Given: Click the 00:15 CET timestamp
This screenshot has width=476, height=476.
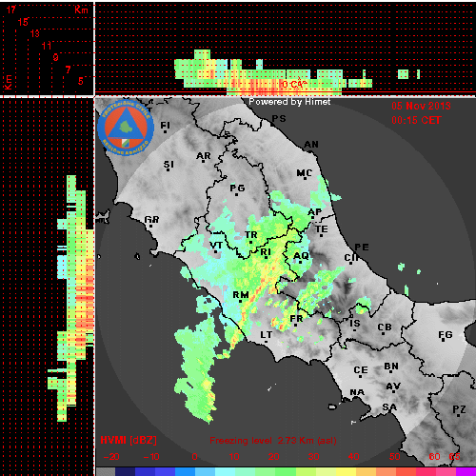Looking at the screenshot, I should [416, 120].
